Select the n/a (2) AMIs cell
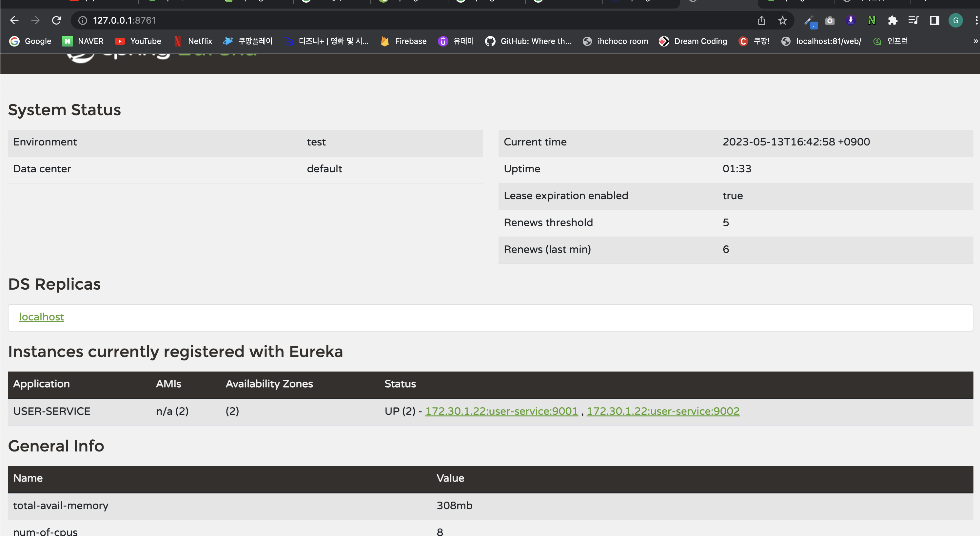This screenshot has height=536, width=980. [172, 411]
